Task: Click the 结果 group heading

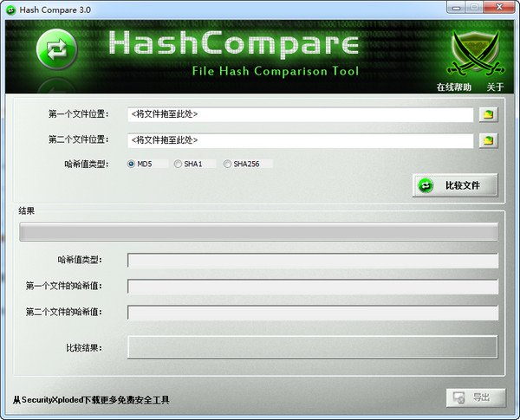Action: point(27,210)
